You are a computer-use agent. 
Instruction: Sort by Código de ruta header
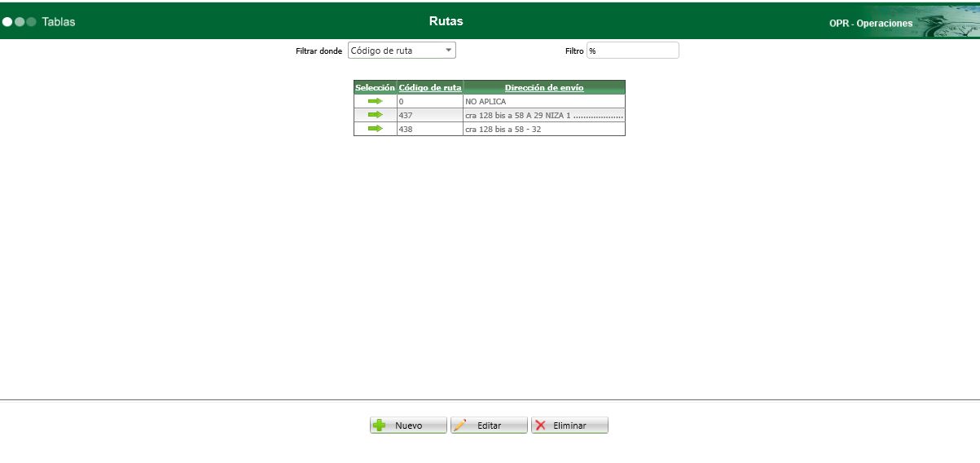(430, 87)
